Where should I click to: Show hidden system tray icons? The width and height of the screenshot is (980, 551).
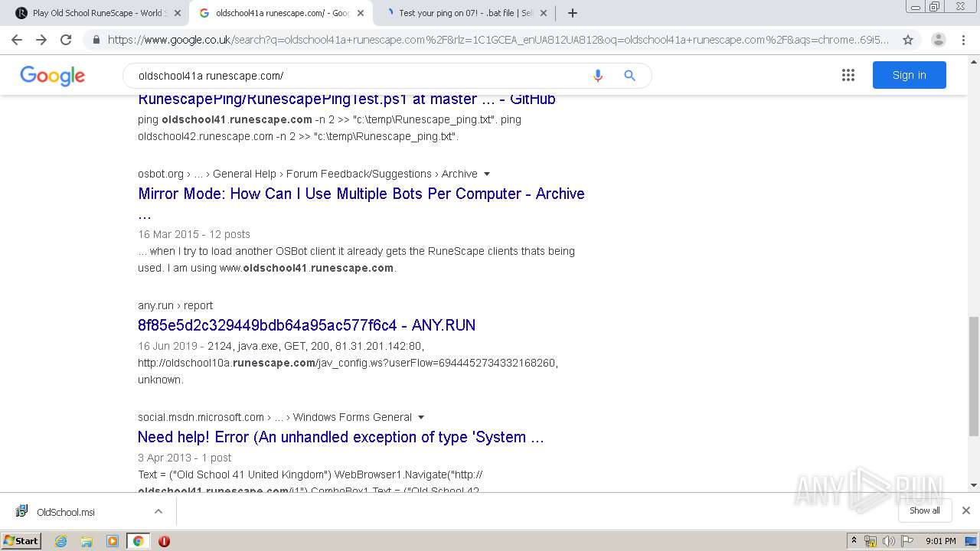[x=854, y=541]
